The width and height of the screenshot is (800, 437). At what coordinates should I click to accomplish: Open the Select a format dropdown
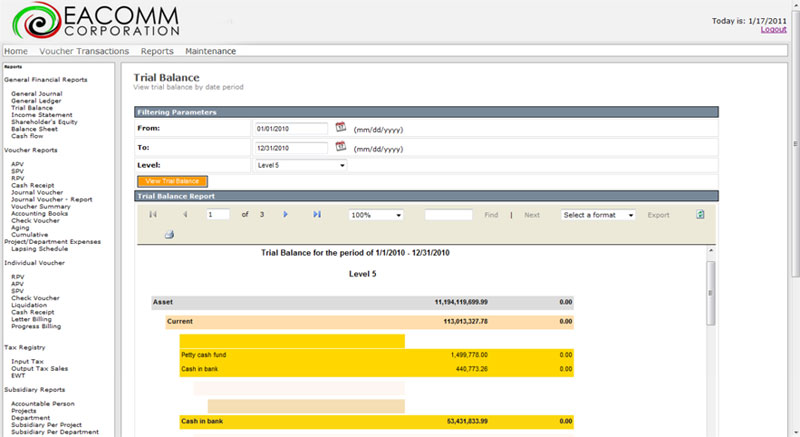pos(598,215)
